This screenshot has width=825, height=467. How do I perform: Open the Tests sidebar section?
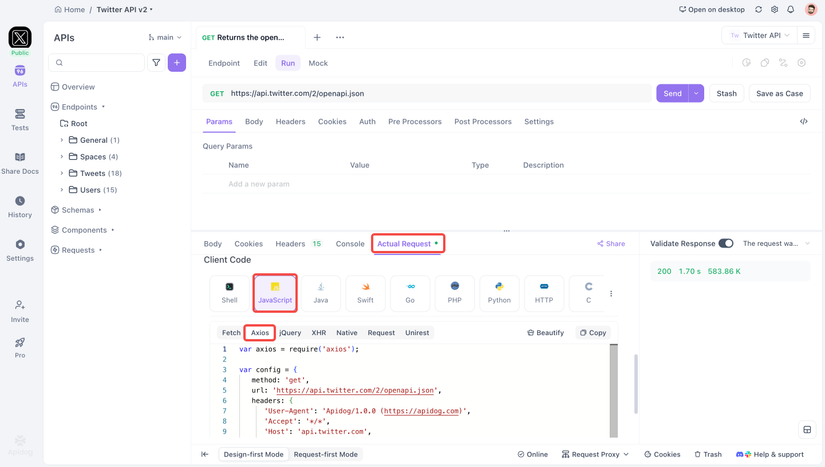point(20,119)
